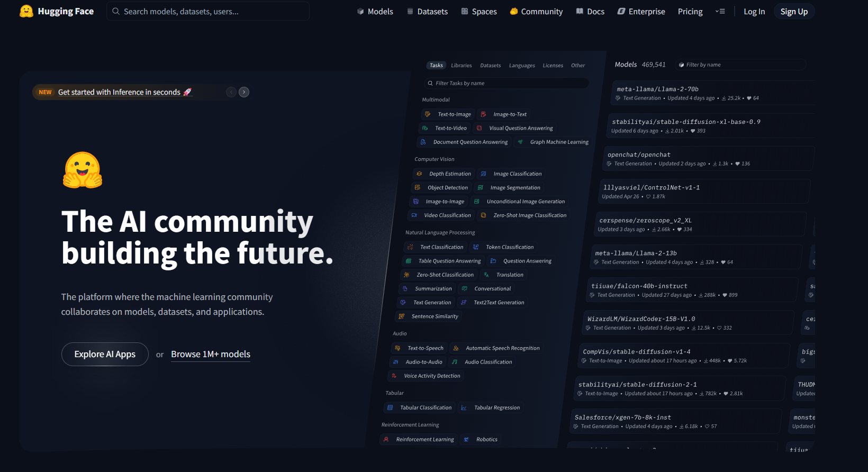868x472 pixels.
Task: Show previous announcement with left chevron
Action: [x=231, y=92]
